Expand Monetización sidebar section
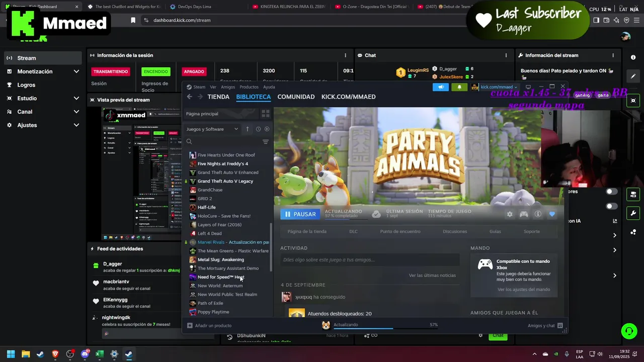644x362 pixels. 76,71
